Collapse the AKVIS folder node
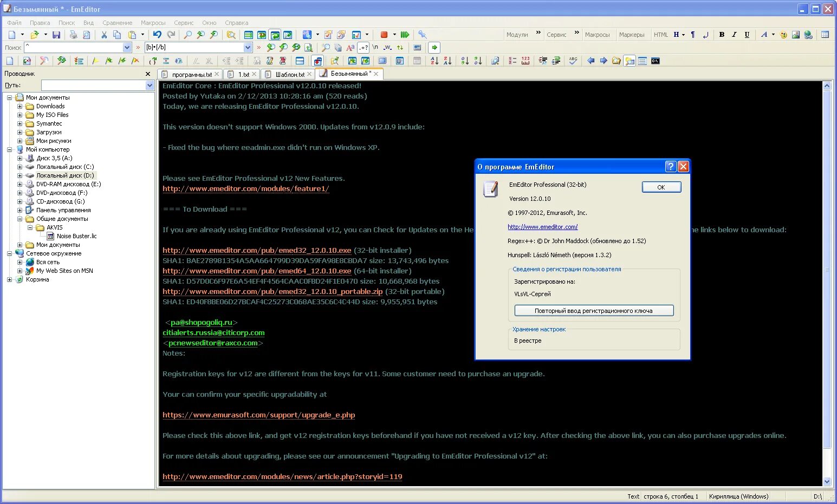The width and height of the screenshot is (837, 504). point(30,227)
